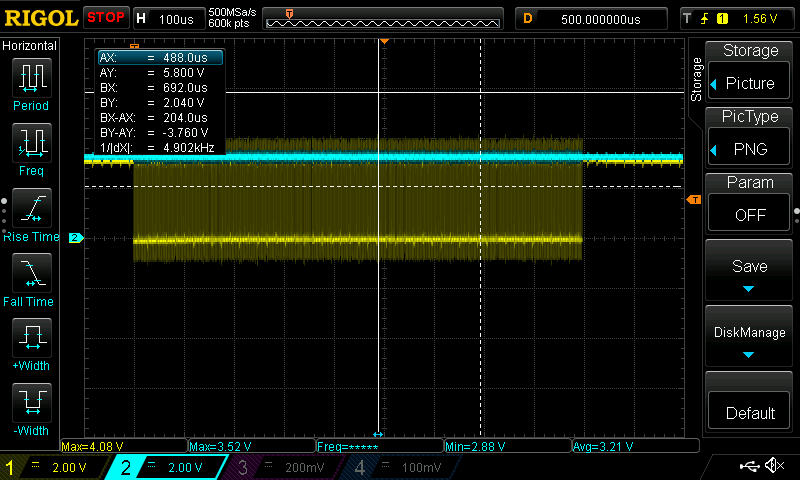The width and height of the screenshot is (800, 480).
Task: Click the red STOP status button
Action: point(106,17)
